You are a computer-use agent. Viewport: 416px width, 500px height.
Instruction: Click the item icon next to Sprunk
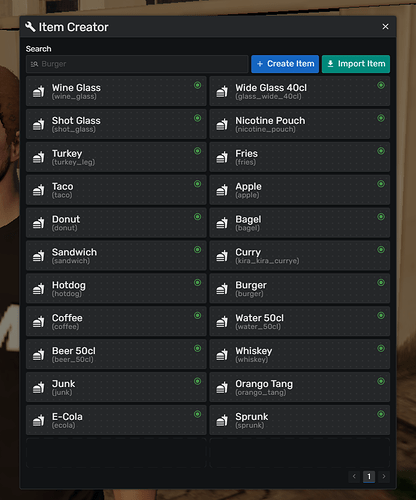click(222, 420)
